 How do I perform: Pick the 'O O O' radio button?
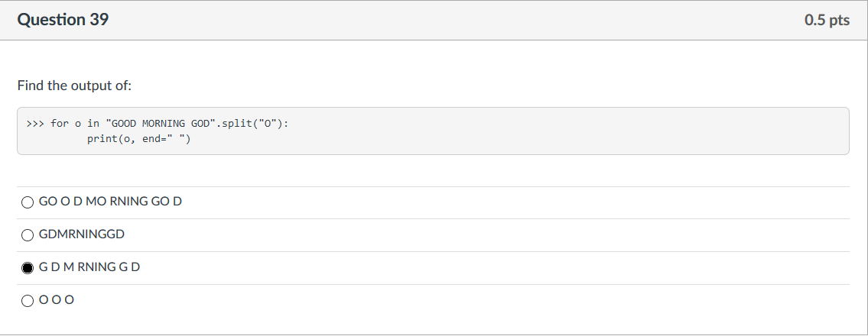pyautogui.click(x=27, y=301)
